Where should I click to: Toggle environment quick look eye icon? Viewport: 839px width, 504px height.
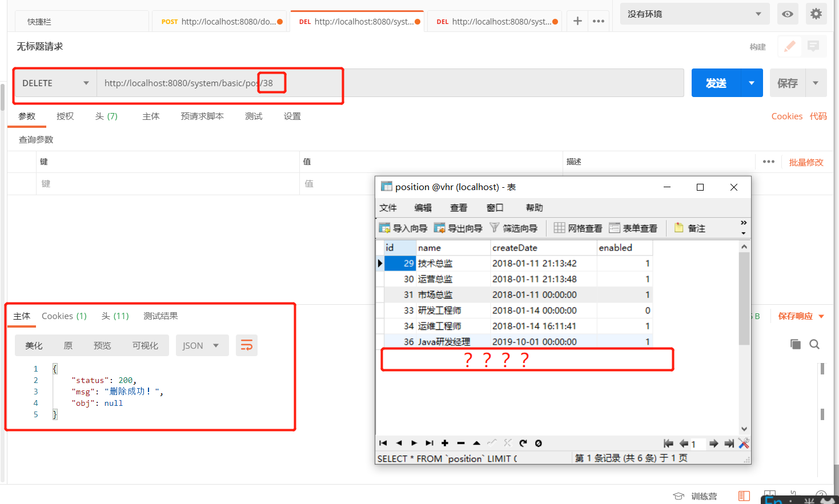788,14
